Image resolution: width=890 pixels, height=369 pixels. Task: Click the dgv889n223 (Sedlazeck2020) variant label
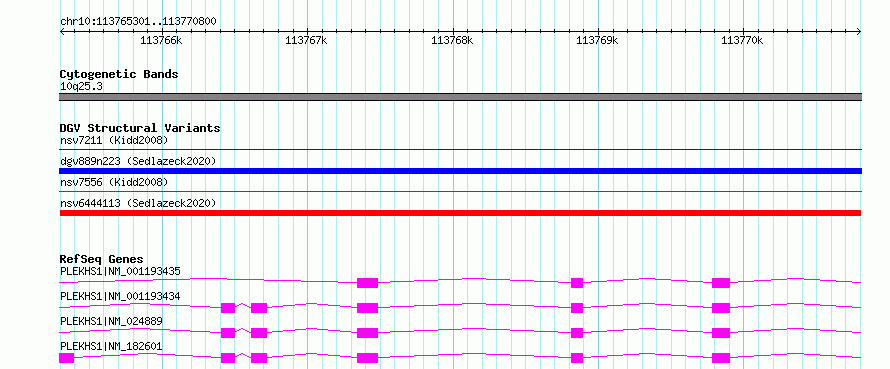click(138, 161)
